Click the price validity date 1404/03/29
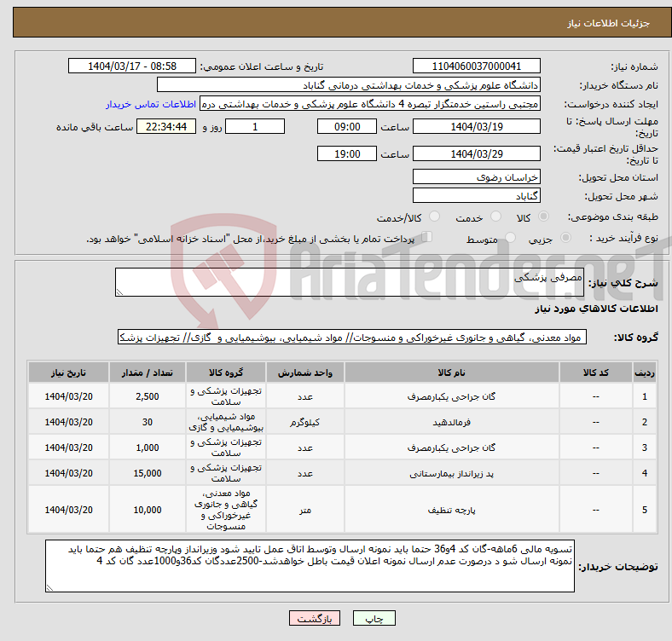This screenshot has width=672, height=641. coord(476,153)
